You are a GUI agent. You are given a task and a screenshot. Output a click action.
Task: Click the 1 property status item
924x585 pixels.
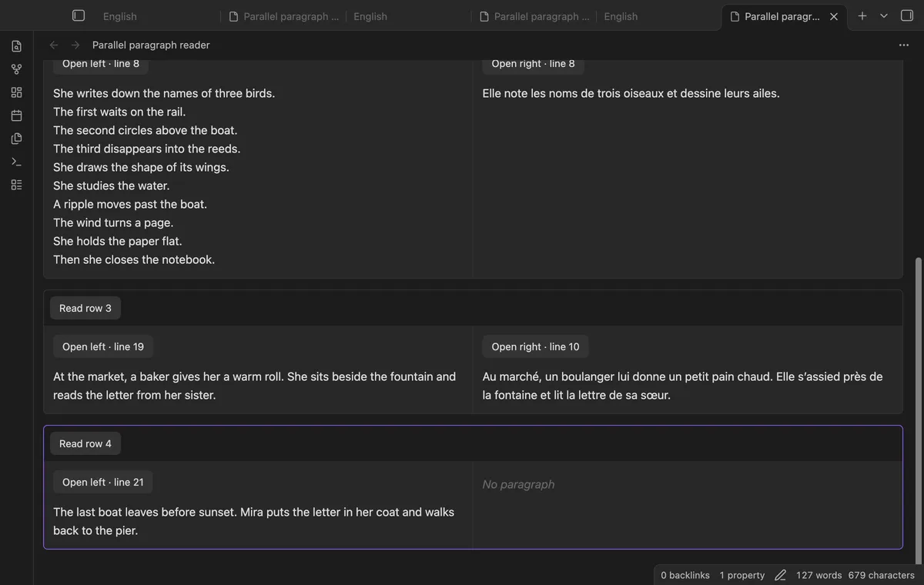click(742, 575)
